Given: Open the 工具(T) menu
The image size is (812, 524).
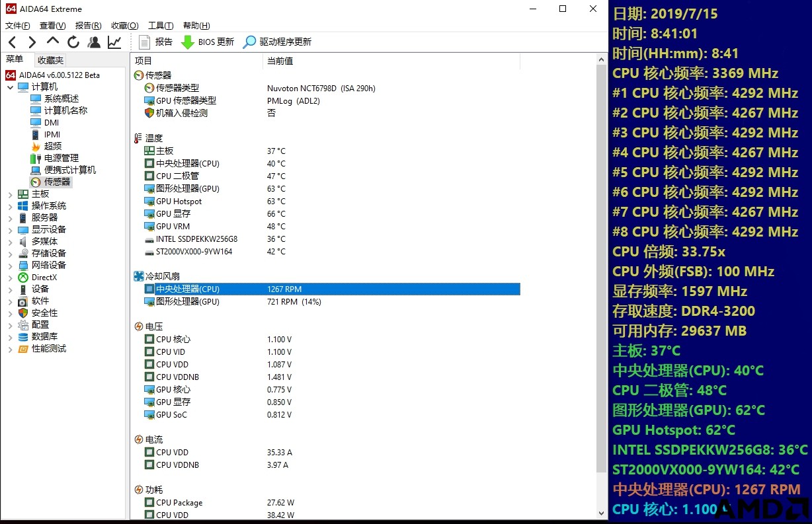Looking at the screenshot, I should tap(161, 26).
